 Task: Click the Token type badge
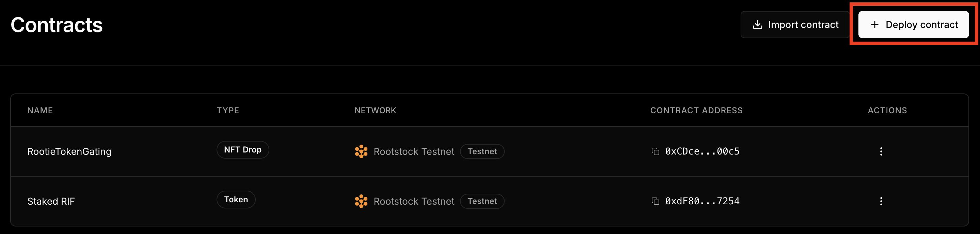[x=236, y=200]
